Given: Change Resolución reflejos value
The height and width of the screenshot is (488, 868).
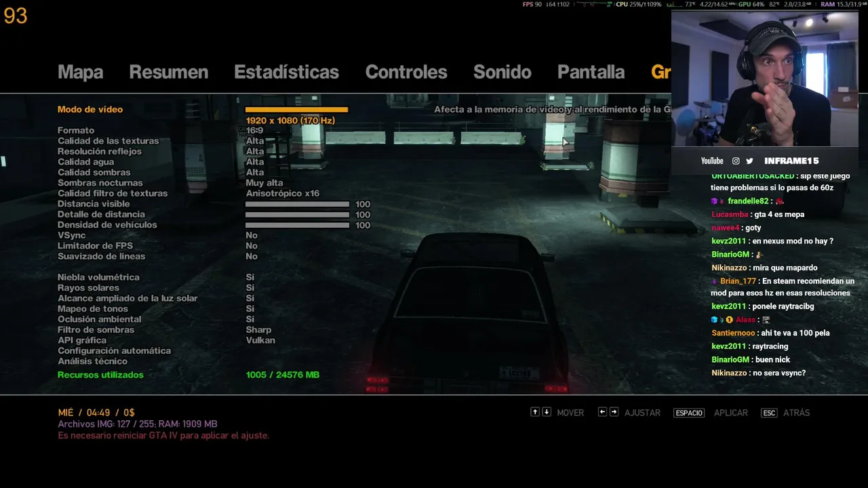Looking at the screenshot, I should click(x=255, y=151).
